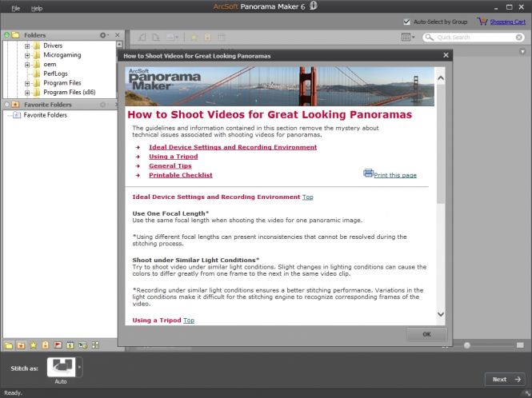Open the info badge next to Panorama Maker 6 title
This screenshot has width=532, height=398.
pyautogui.click(x=314, y=6)
